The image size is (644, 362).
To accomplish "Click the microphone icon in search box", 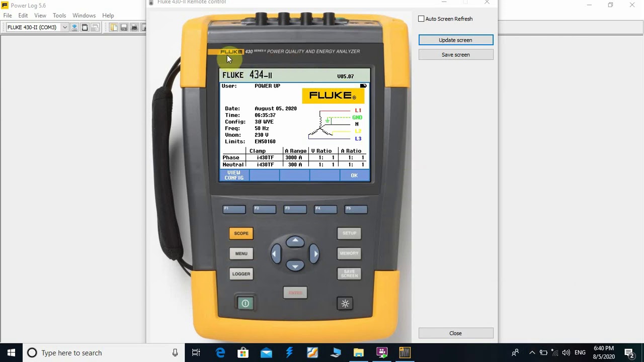I will click(x=175, y=353).
